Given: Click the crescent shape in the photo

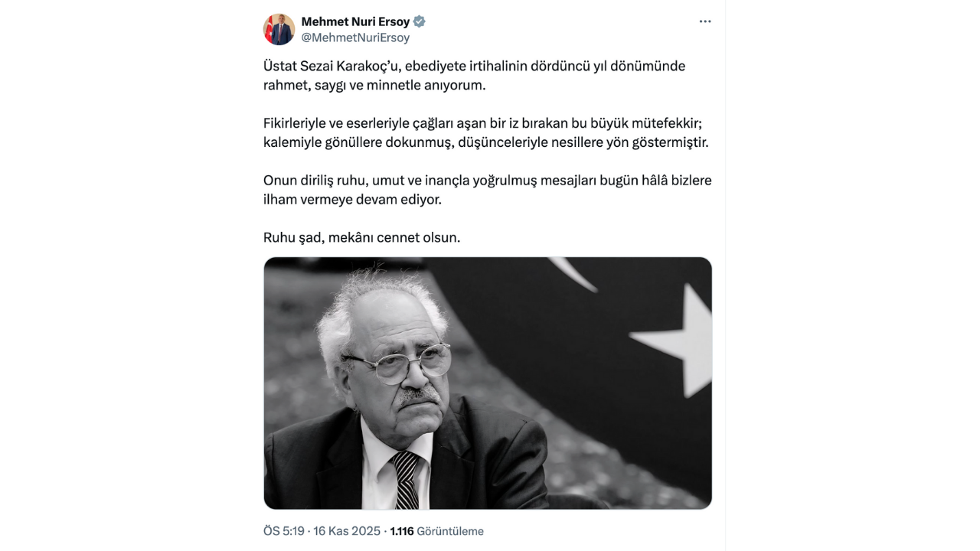Looking at the screenshot, I should 573,273.
